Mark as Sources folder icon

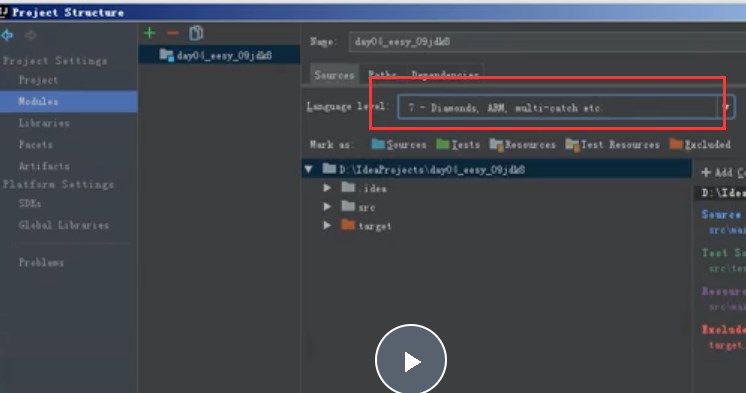point(378,144)
